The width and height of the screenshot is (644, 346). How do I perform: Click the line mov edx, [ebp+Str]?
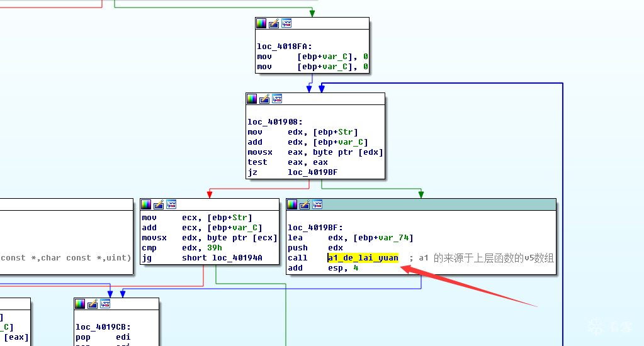(303, 132)
